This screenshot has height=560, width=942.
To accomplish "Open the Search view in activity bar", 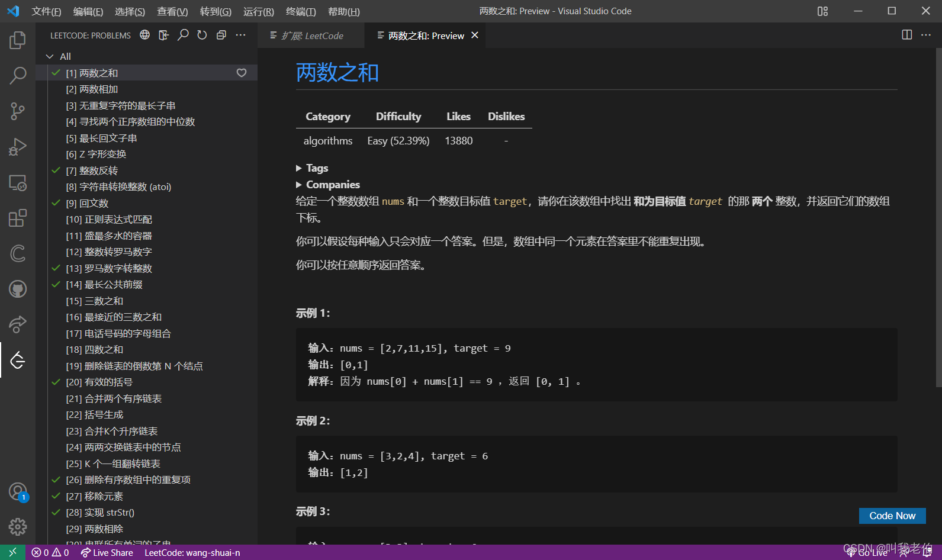I will tap(18, 75).
